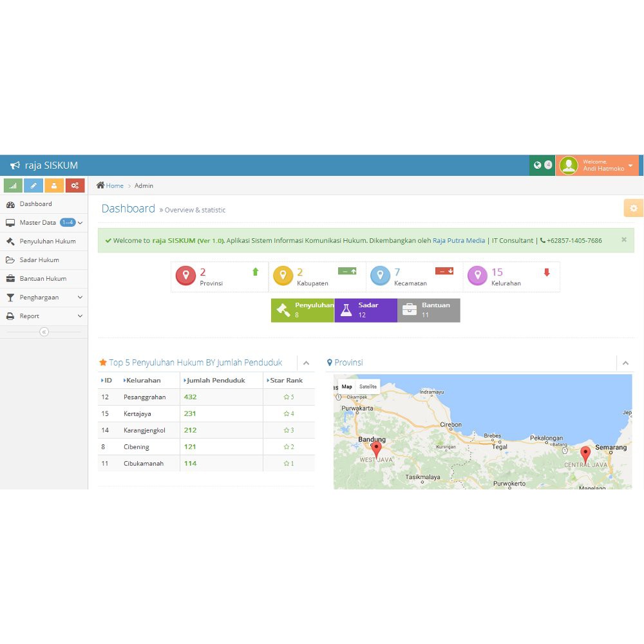Screen dimensions: 644x644
Task: Click the blue pencil shortcut button
Action: (x=33, y=185)
